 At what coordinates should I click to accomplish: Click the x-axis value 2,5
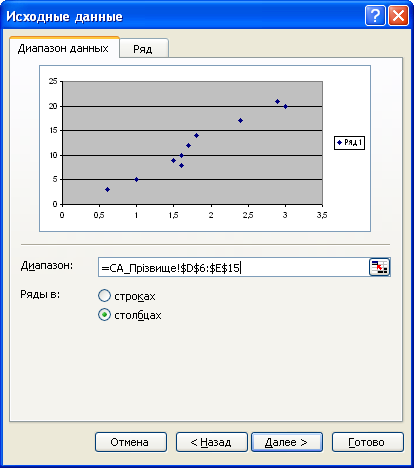pyautogui.click(x=248, y=215)
